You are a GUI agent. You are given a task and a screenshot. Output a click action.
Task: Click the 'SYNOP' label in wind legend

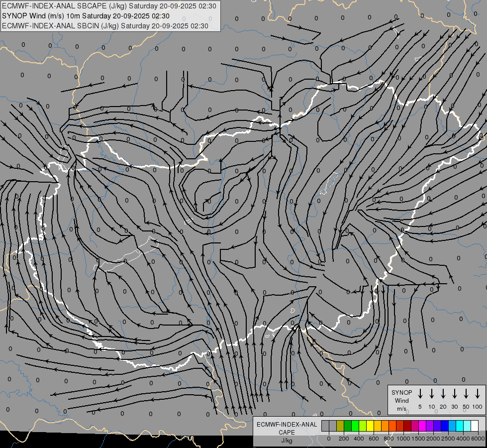401,393
